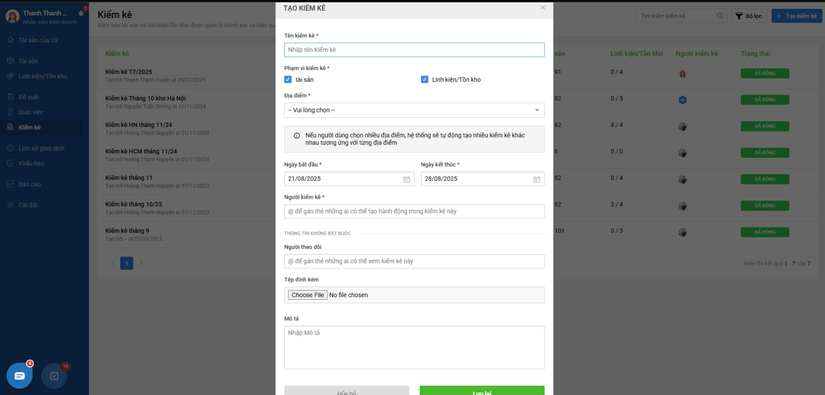Open Tài sản của tôi in sidebar
Image resolution: width=825 pixels, height=395 pixels.
[38, 40]
